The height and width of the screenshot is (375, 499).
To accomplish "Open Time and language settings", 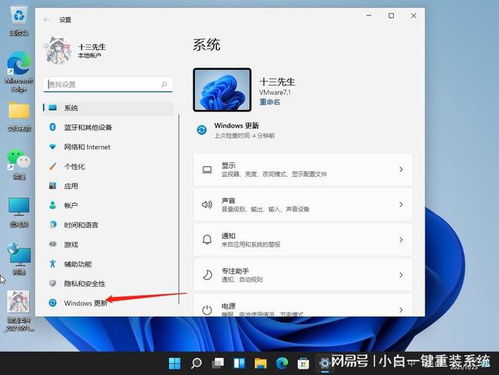I will pyautogui.click(x=109, y=225).
